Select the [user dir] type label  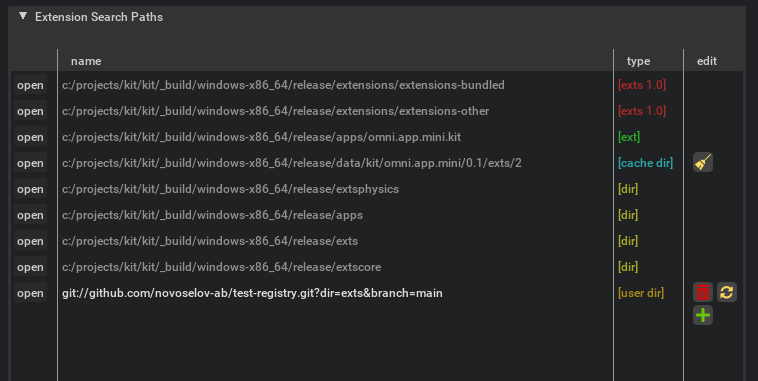click(x=641, y=293)
